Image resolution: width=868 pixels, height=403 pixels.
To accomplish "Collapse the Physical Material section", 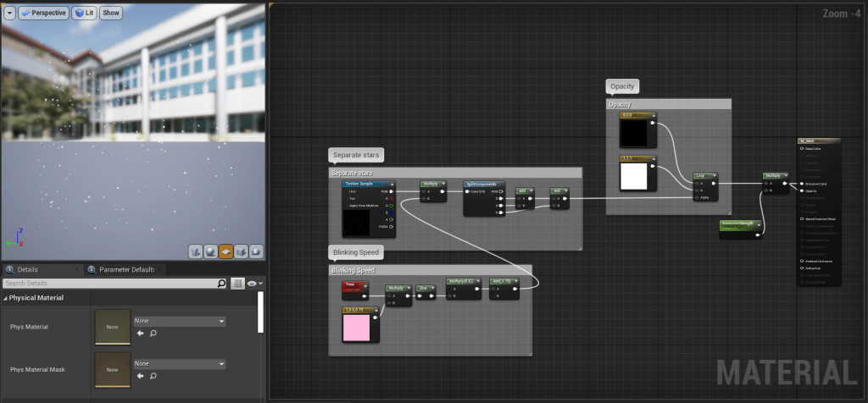I will pyautogui.click(x=6, y=298).
